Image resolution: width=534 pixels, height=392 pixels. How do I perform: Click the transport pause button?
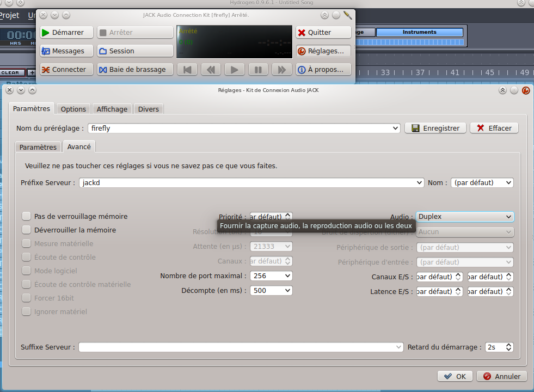tap(258, 70)
